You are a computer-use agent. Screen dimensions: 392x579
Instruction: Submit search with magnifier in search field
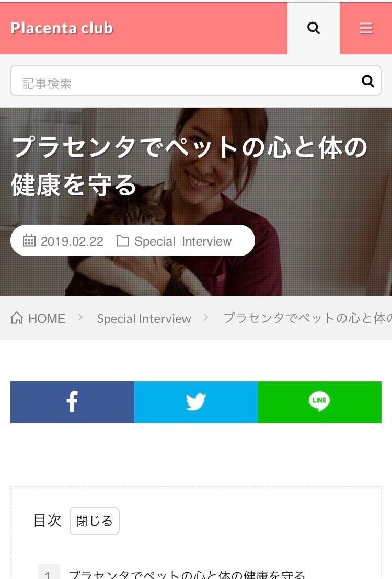[x=367, y=81]
